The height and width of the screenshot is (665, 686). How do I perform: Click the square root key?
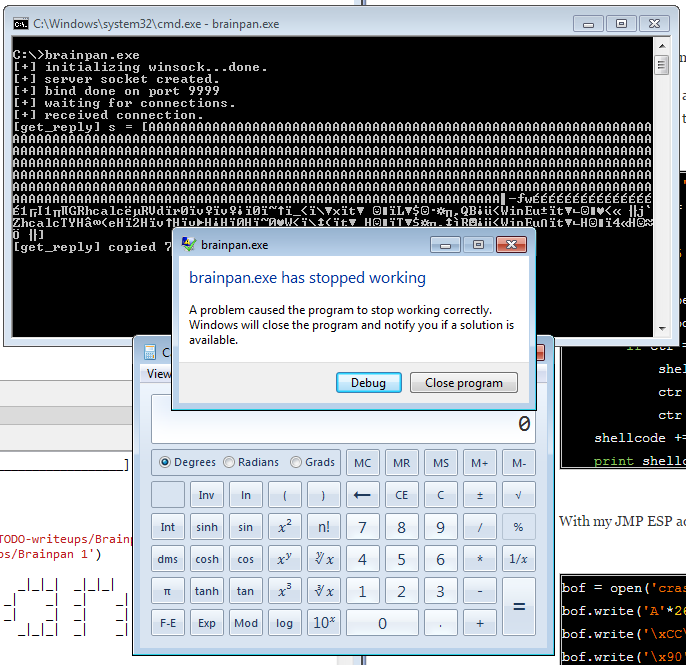point(519,495)
